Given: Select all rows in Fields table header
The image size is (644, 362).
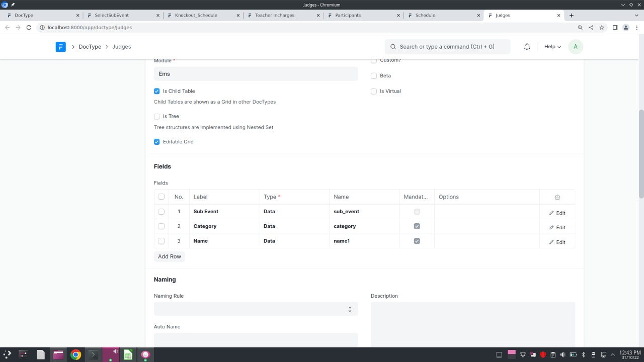Looking at the screenshot, I should click(x=162, y=197).
